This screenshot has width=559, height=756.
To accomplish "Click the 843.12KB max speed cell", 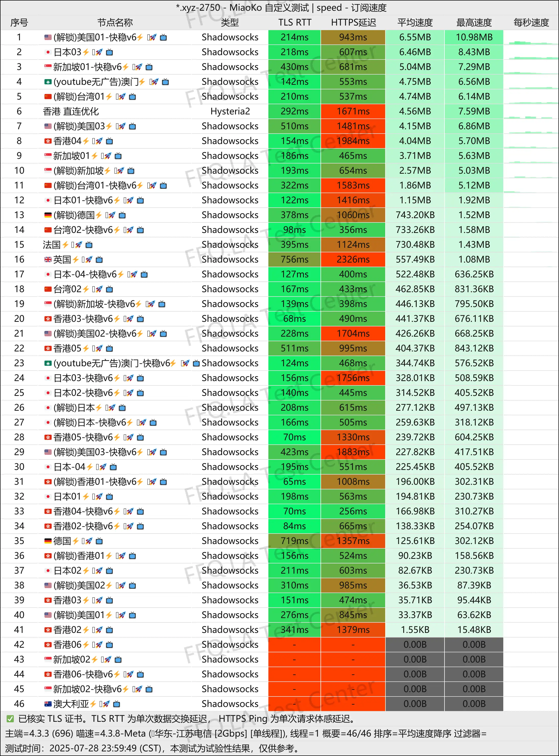I will [474, 349].
